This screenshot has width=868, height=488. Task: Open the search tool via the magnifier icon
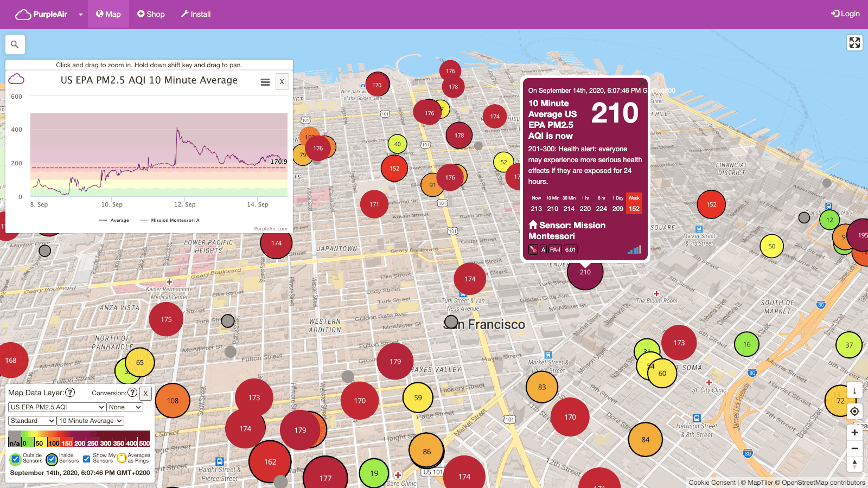coord(15,44)
